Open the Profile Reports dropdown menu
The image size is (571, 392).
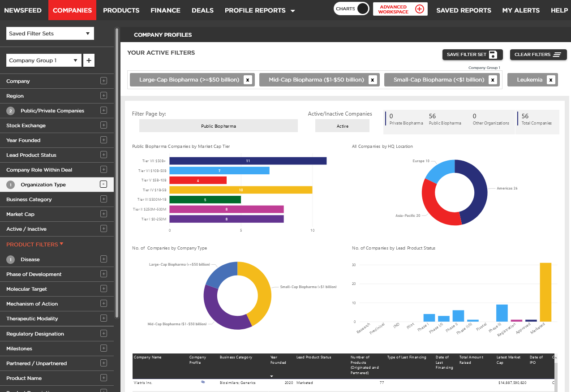click(260, 10)
